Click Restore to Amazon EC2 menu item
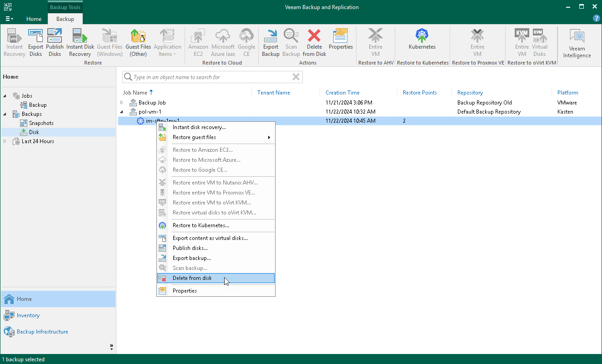 pos(216,150)
